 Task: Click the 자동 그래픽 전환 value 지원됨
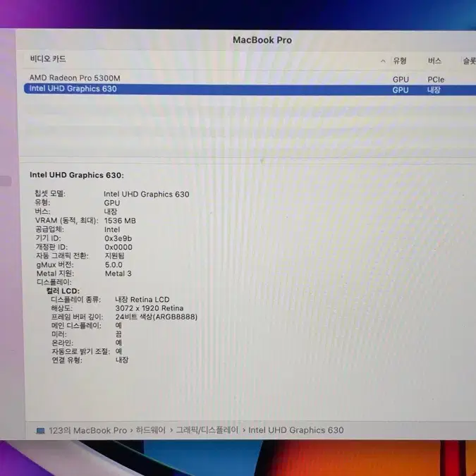click(x=114, y=255)
